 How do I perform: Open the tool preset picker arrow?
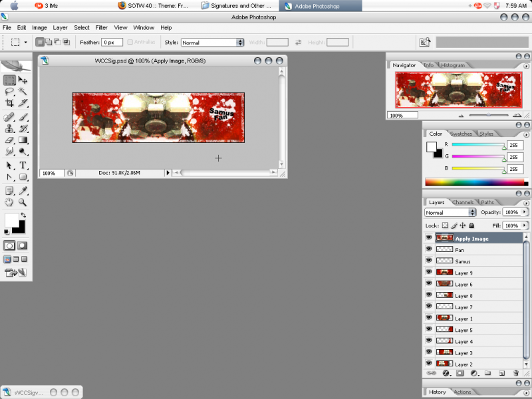(25, 43)
